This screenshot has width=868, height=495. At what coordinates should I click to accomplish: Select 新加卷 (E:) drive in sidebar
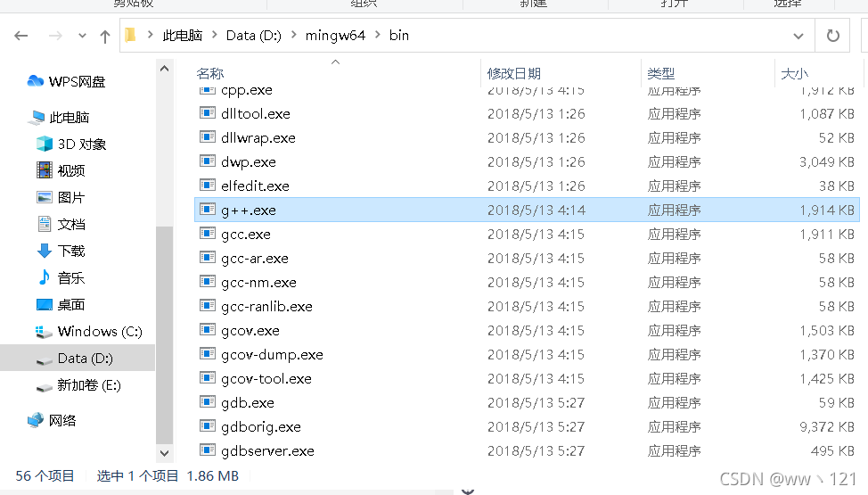tap(78, 385)
